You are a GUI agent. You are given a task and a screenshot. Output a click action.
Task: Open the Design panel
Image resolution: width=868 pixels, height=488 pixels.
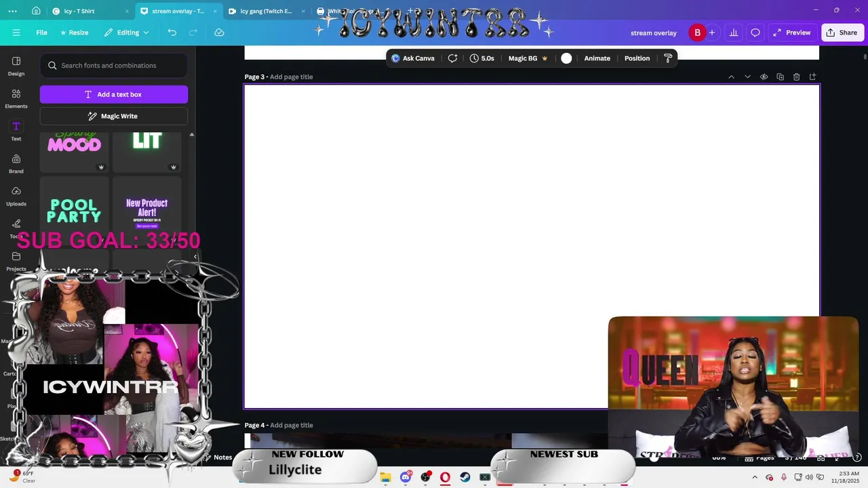pyautogui.click(x=16, y=66)
